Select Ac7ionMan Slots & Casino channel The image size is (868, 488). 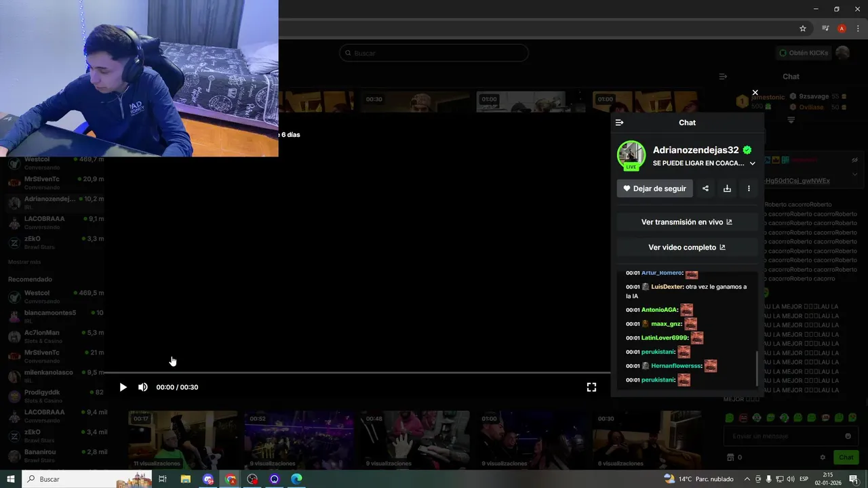(56, 336)
